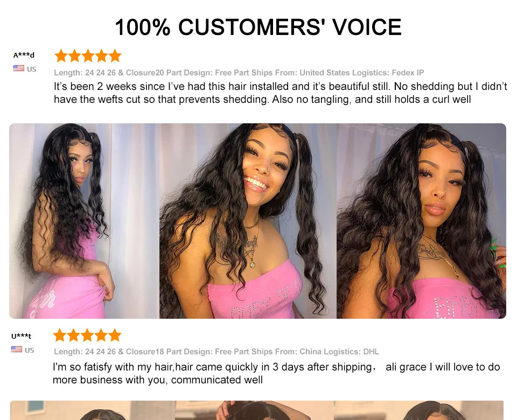Click the reviewer name U***t
The image size is (517, 420).
21,336
